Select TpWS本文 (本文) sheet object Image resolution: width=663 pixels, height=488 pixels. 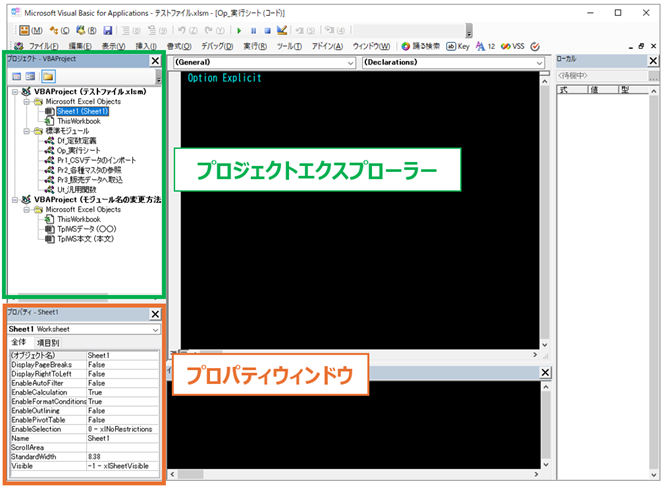[x=85, y=239]
